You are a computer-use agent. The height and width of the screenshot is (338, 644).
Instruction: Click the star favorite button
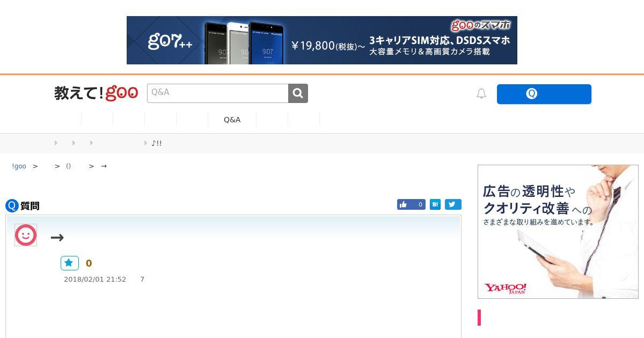pos(70,263)
